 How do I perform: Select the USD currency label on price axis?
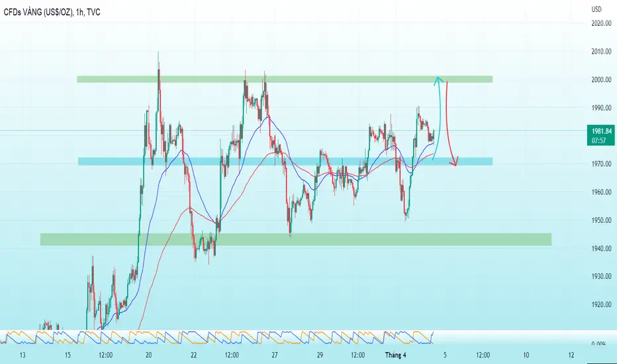tap(596, 9)
